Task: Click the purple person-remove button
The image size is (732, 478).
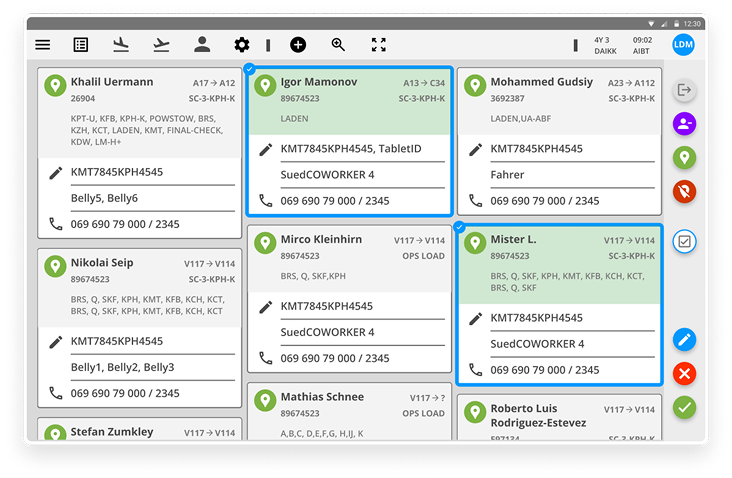Action: [x=684, y=124]
